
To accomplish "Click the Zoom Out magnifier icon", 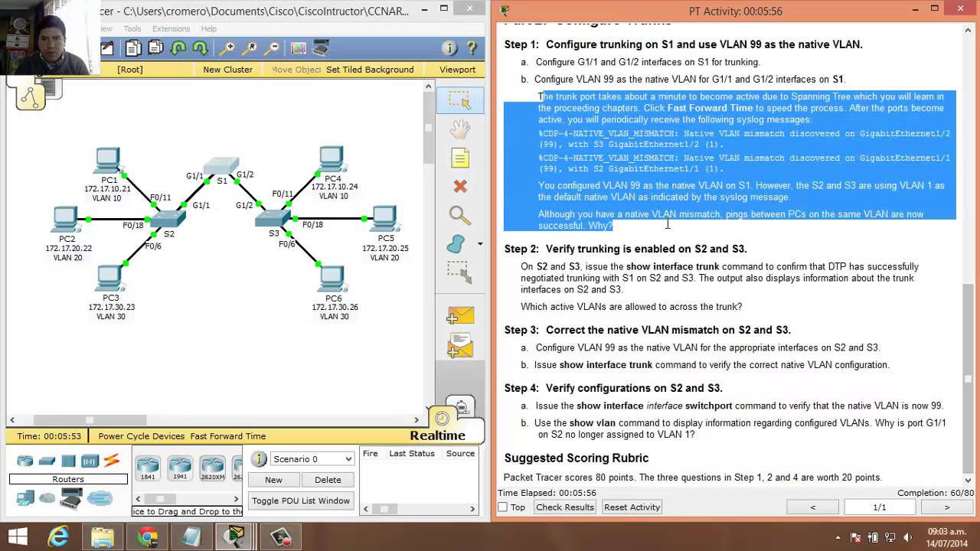I will coord(271,48).
